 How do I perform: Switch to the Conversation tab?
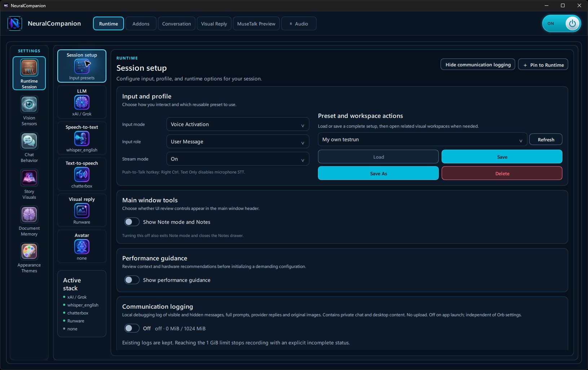coord(177,24)
